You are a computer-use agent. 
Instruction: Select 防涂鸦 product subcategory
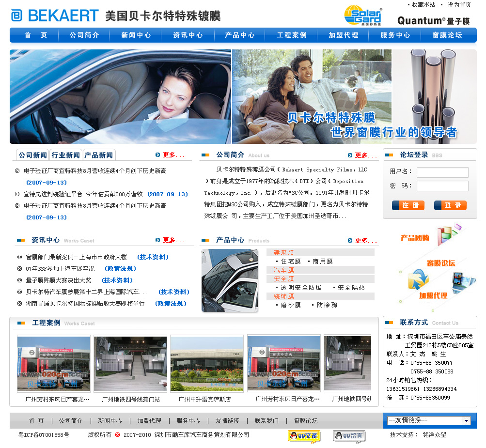tap(327, 305)
